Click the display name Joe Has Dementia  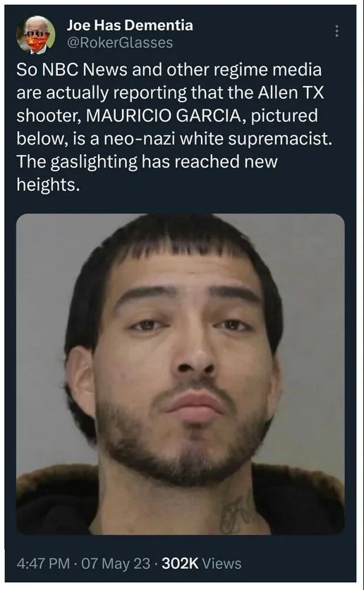pos(130,25)
